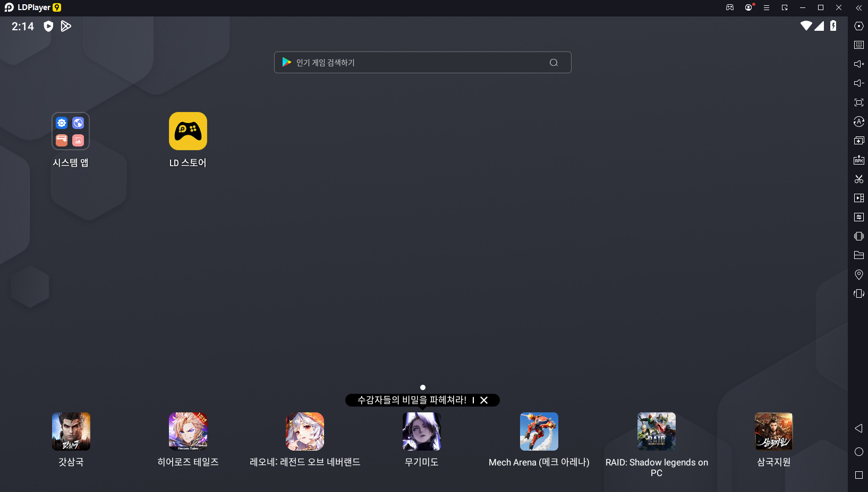Click the shield icon in status bar

click(48, 27)
